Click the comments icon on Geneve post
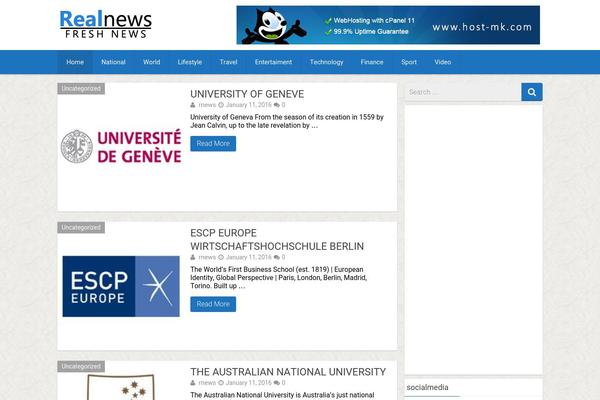The height and width of the screenshot is (400, 600). click(x=277, y=105)
